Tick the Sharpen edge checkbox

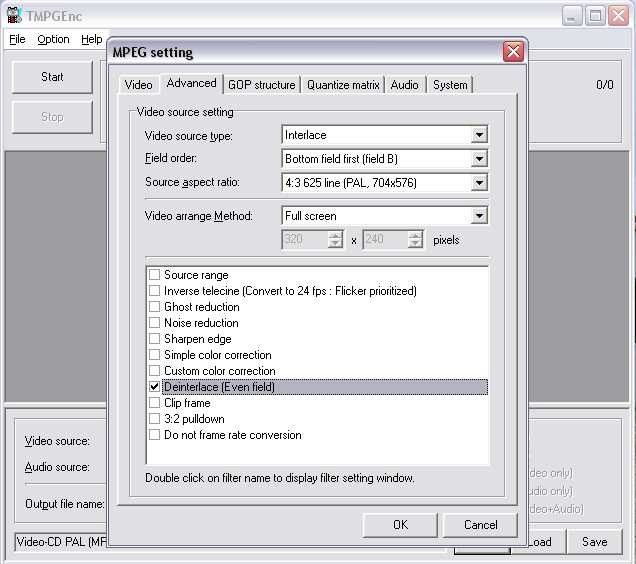tap(154, 339)
